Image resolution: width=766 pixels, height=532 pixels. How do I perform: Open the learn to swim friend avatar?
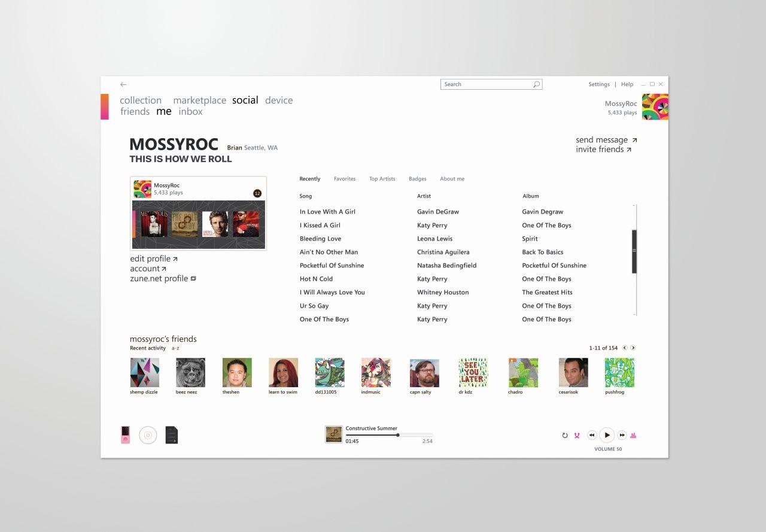click(x=283, y=373)
